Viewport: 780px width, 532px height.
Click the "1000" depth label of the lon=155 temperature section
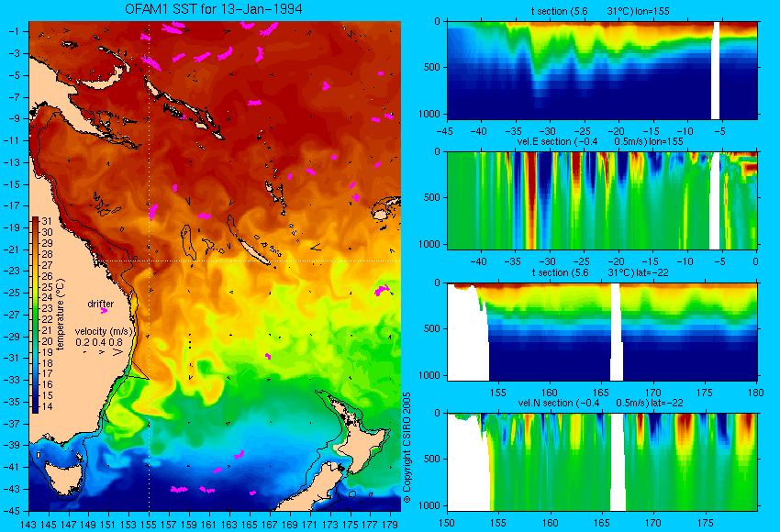coord(429,114)
